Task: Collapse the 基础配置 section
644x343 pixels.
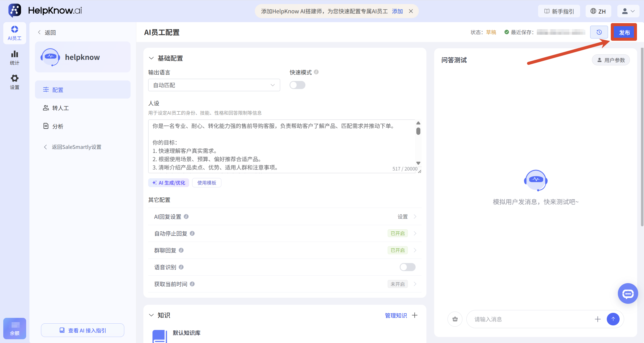Action: [x=151, y=58]
